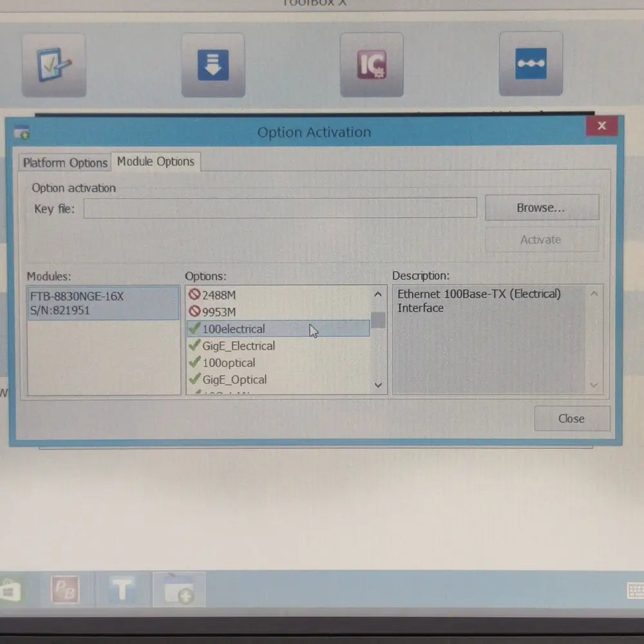Launch the purple IC application icon
Image resolution: width=644 pixels, height=644 pixels.
[372, 65]
